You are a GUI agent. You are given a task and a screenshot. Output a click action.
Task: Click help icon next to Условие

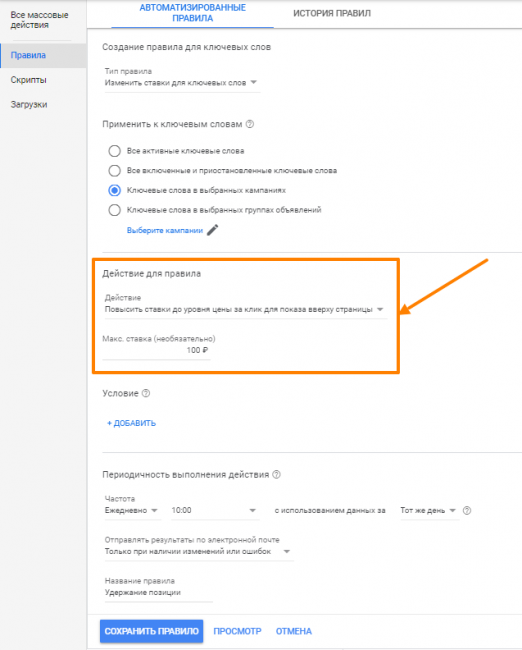click(146, 393)
